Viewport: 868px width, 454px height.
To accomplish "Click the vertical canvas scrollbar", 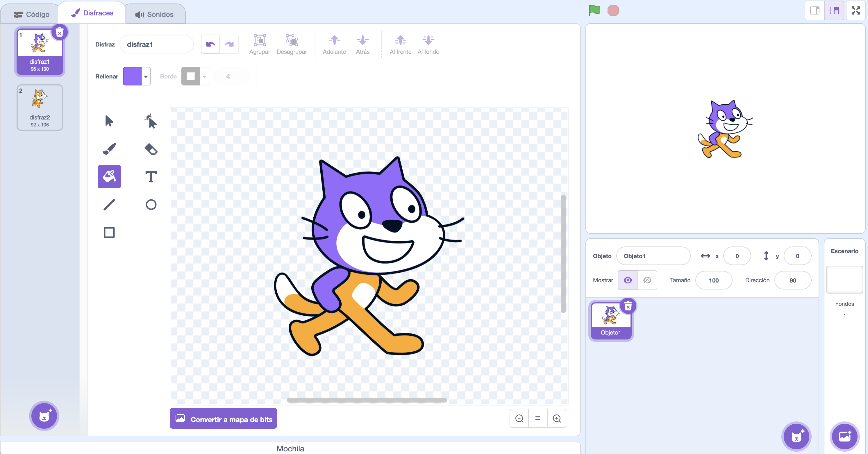I will pyautogui.click(x=563, y=254).
